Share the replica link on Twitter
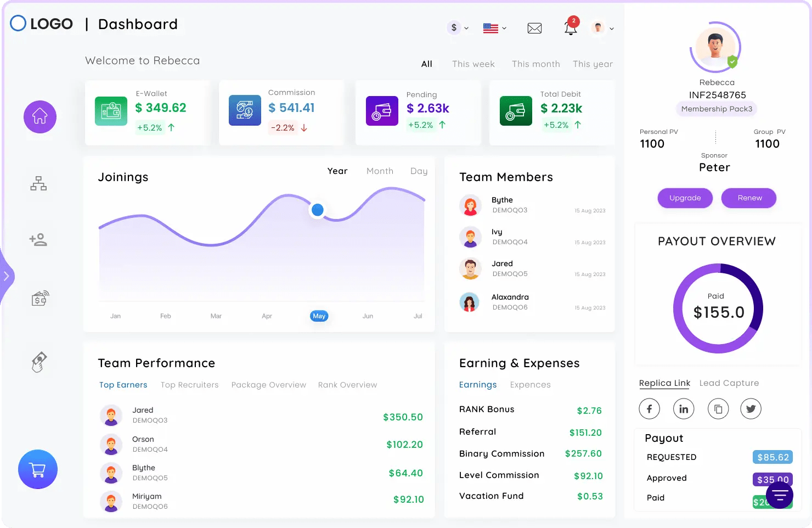The height and width of the screenshot is (528, 812). 751,408
